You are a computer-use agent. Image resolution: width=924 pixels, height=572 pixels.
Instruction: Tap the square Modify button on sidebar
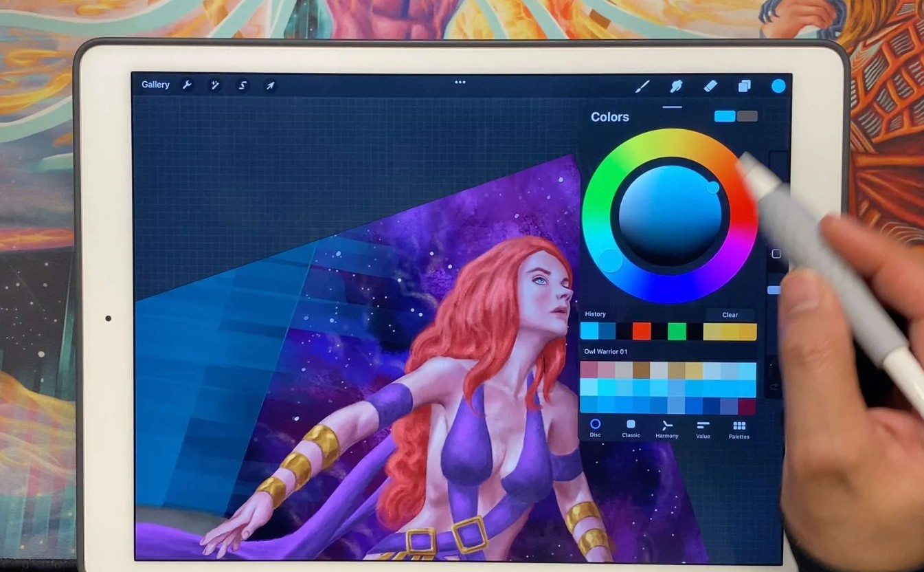(x=776, y=254)
